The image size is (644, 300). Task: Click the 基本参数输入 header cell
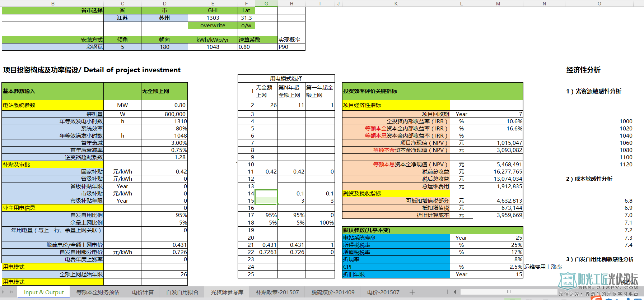click(x=53, y=91)
